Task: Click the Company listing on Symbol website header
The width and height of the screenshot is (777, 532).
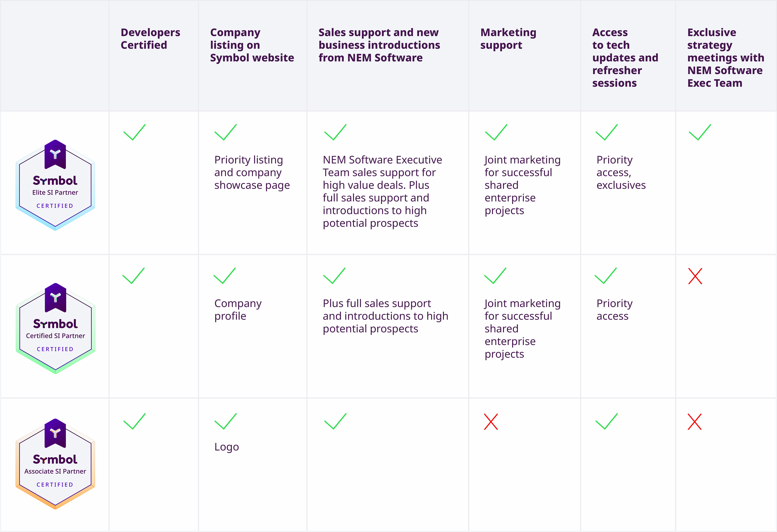Action: point(252,45)
